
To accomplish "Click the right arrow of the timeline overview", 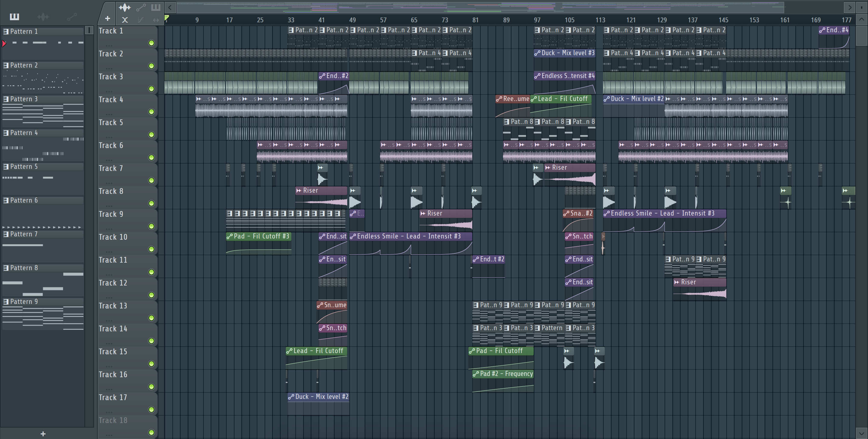I will pos(850,7).
